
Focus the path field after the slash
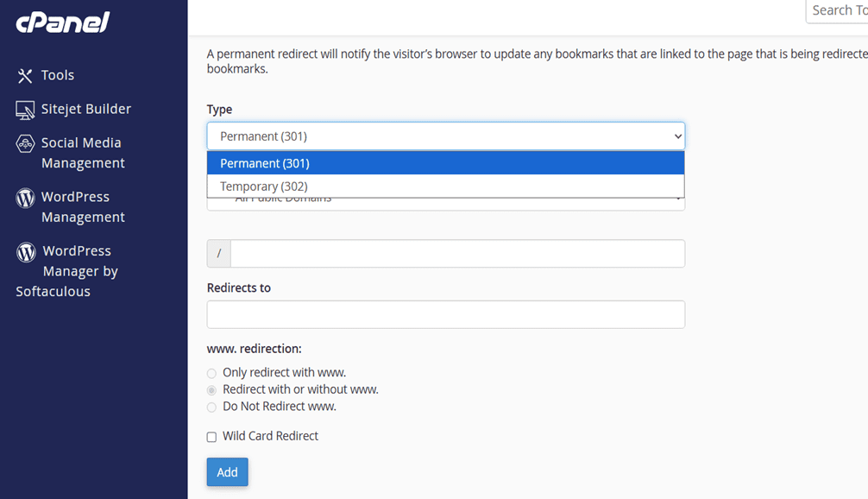pyautogui.click(x=457, y=254)
